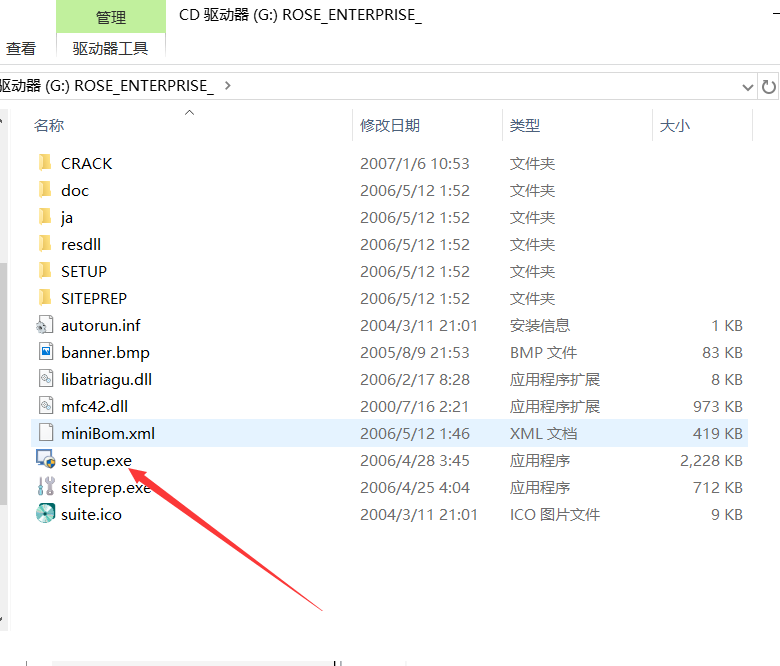Click the size value 973 KB
Viewport: 780px width, 666px height.
tap(718, 406)
